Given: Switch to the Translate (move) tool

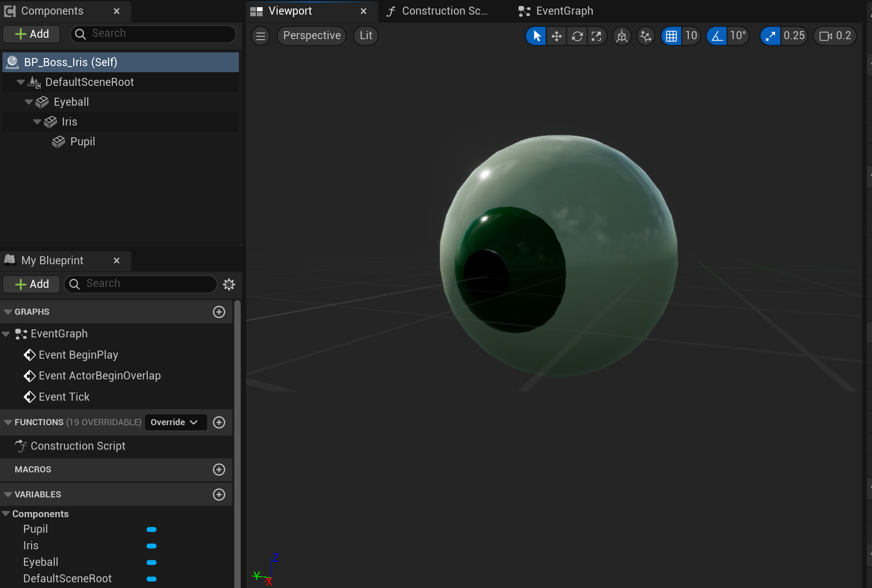Looking at the screenshot, I should 557,36.
